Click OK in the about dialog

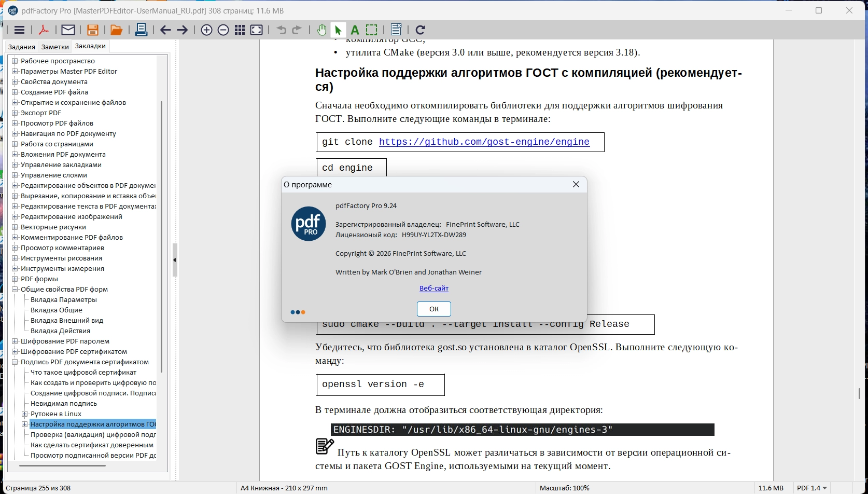tap(434, 309)
